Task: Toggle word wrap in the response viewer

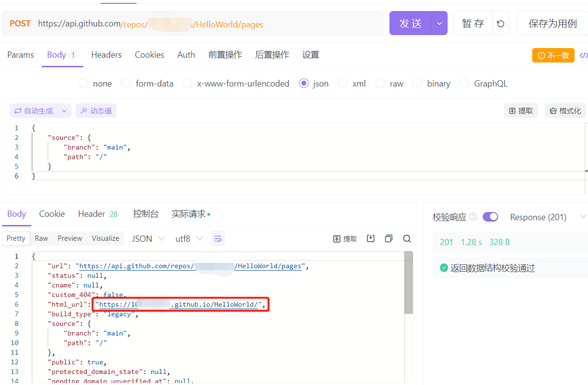Action: [217, 238]
